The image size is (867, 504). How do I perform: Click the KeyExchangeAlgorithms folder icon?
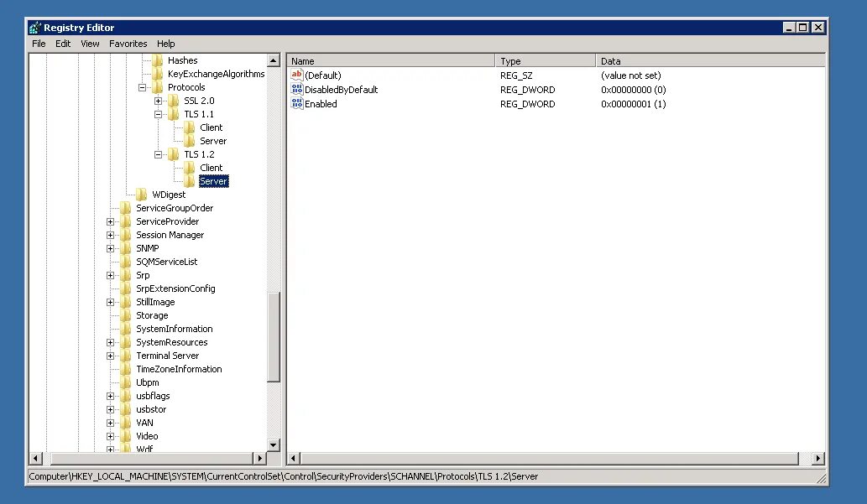coord(158,74)
